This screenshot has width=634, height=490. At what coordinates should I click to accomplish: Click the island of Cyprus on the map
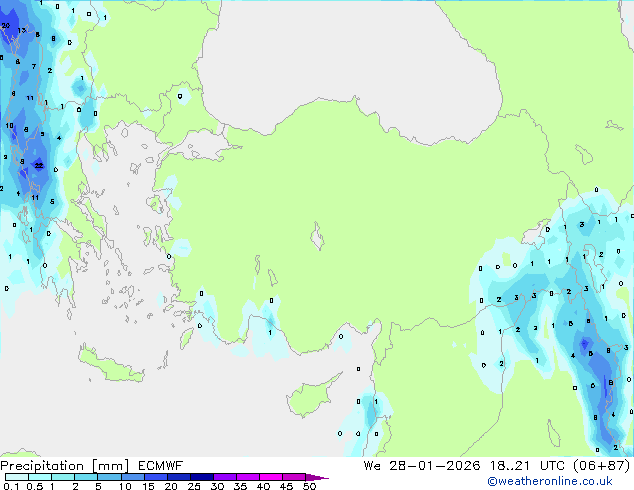tap(311, 397)
